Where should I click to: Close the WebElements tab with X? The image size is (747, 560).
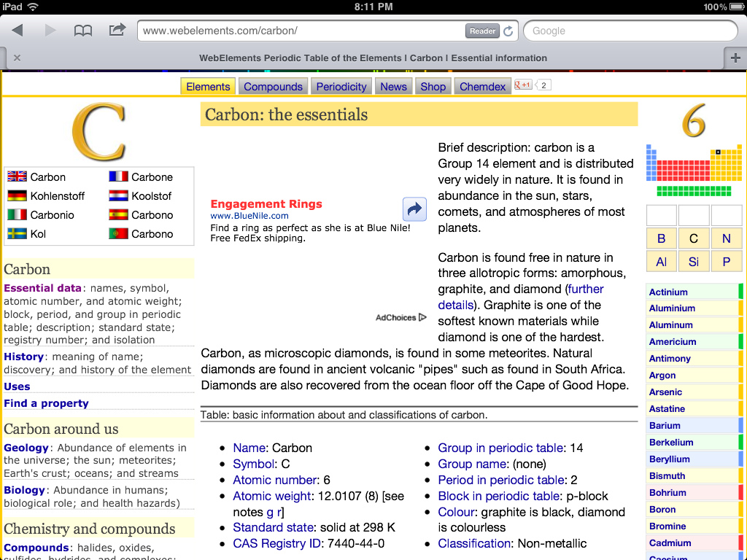(18, 58)
